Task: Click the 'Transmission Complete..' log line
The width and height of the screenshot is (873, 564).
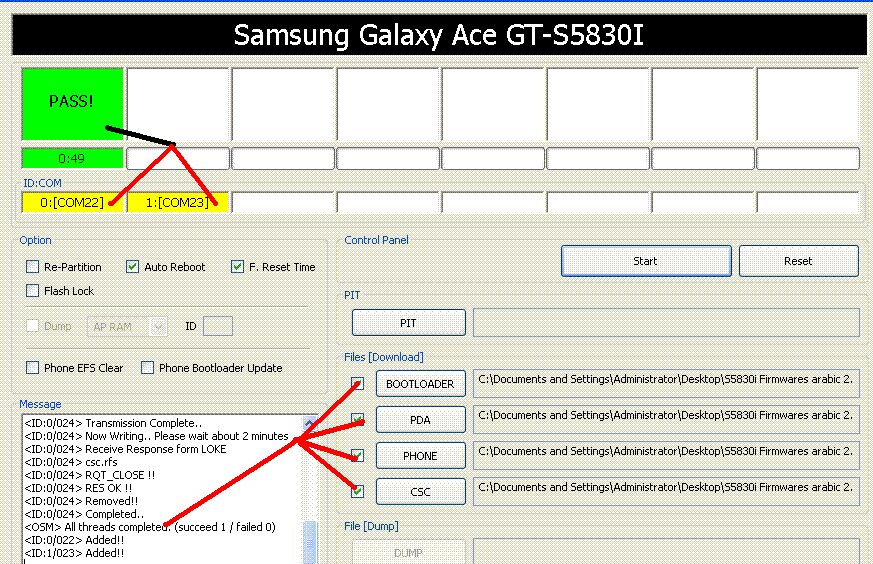Action: click(x=114, y=423)
